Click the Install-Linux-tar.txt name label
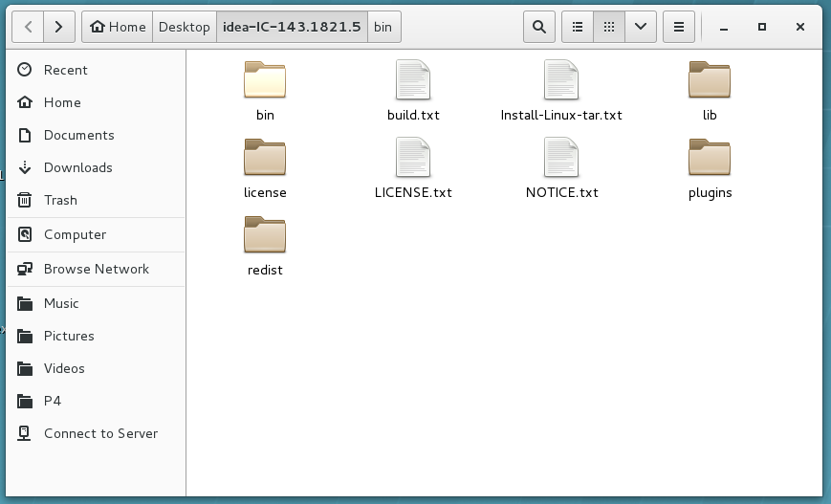831x504 pixels. click(561, 115)
